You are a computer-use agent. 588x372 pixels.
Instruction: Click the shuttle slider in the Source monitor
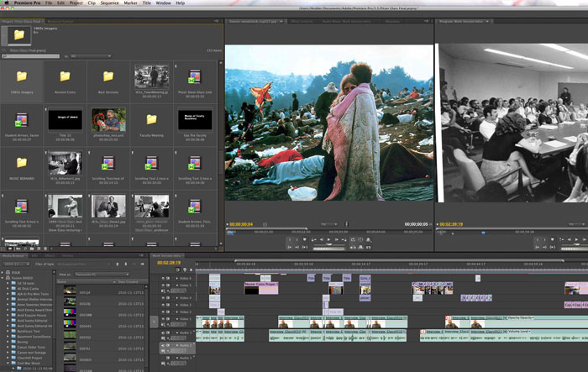[x=329, y=244]
